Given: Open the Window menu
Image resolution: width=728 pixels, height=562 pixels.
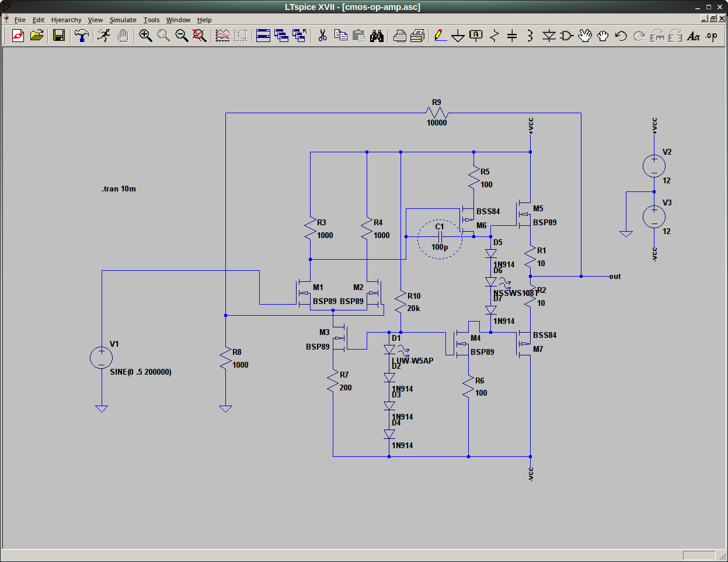Looking at the screenshot, I should pyautogui.click(x=178, y=20).
